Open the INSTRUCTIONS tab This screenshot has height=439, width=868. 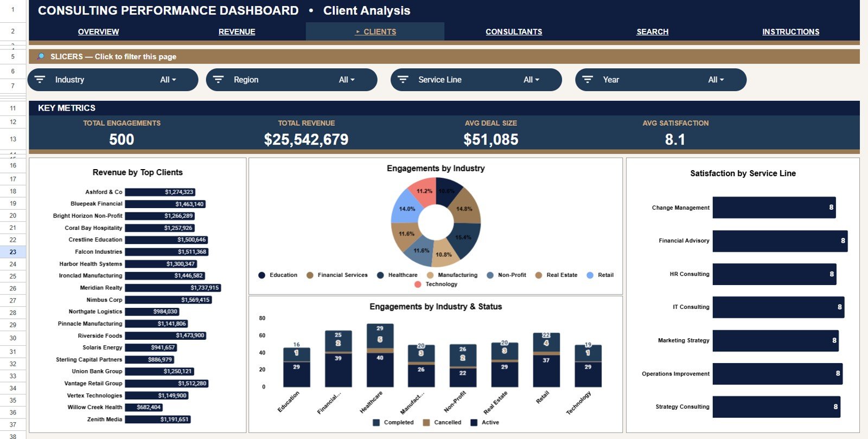(x=791, y=32)
